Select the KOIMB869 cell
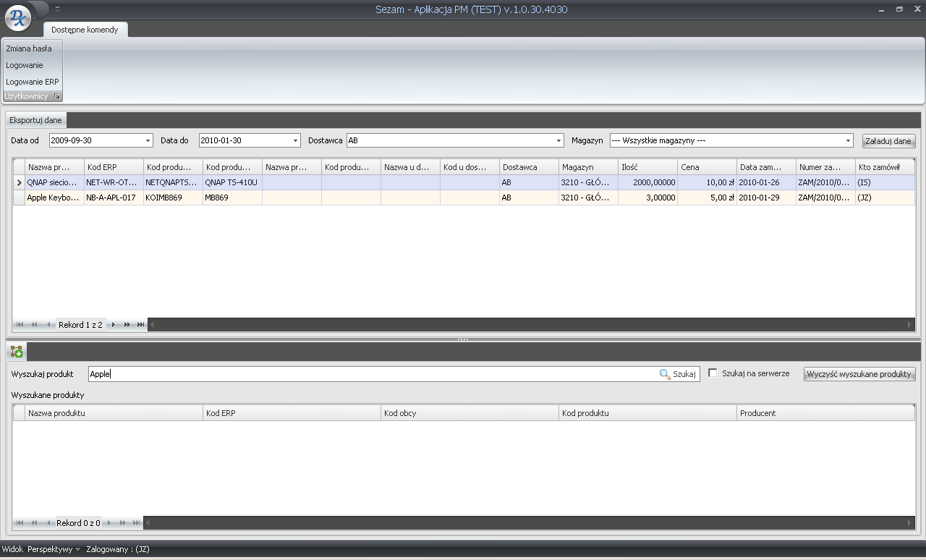The height and width of the screenshot is (560, 926). (173, 198)
